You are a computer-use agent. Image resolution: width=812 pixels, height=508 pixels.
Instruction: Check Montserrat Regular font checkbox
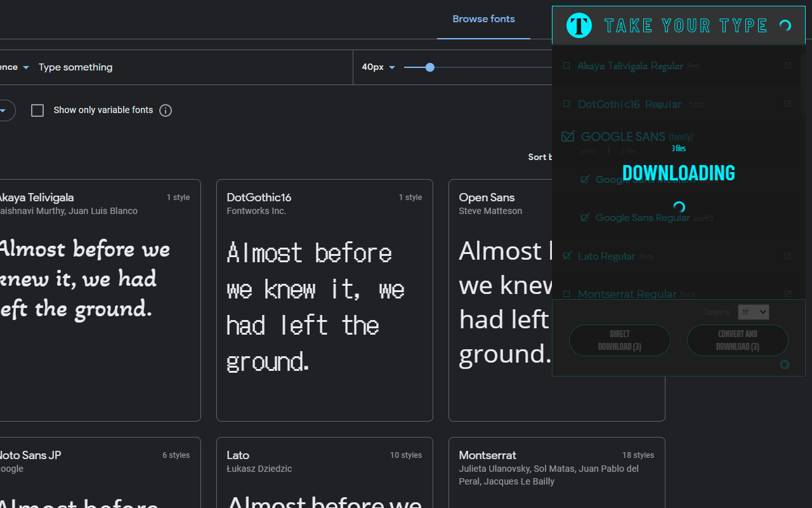pos(566,294)
